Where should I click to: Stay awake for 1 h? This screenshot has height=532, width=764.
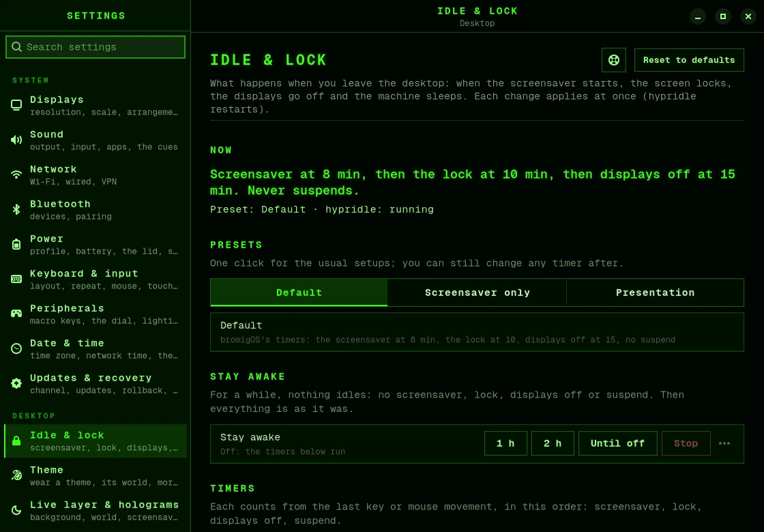tap(505, 443)
